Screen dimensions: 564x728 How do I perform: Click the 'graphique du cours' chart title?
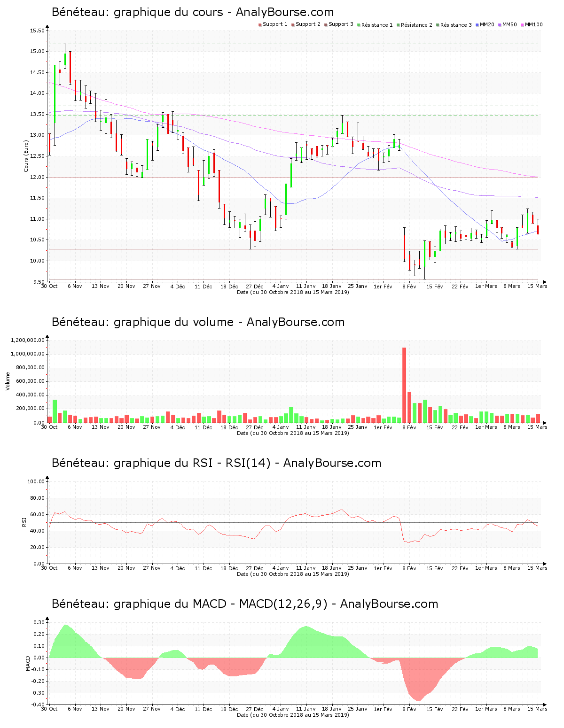click(193, 12)
